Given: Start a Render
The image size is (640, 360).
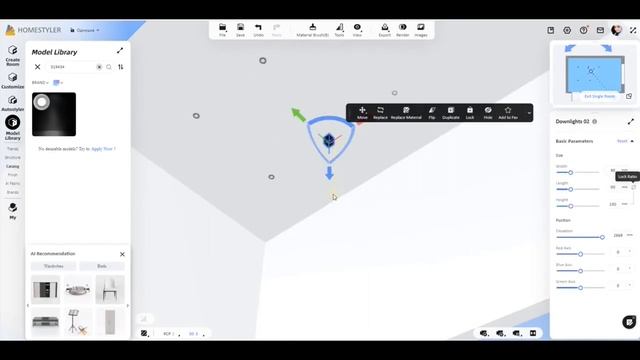Looking at the screenshot, I should coord(402,30).
